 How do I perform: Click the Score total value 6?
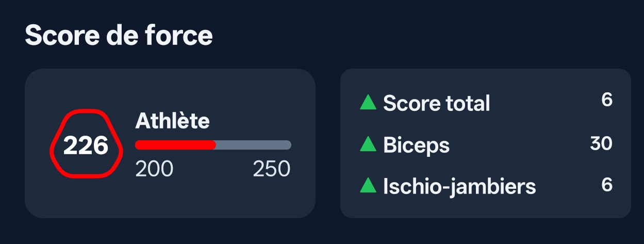click(607, 100)
